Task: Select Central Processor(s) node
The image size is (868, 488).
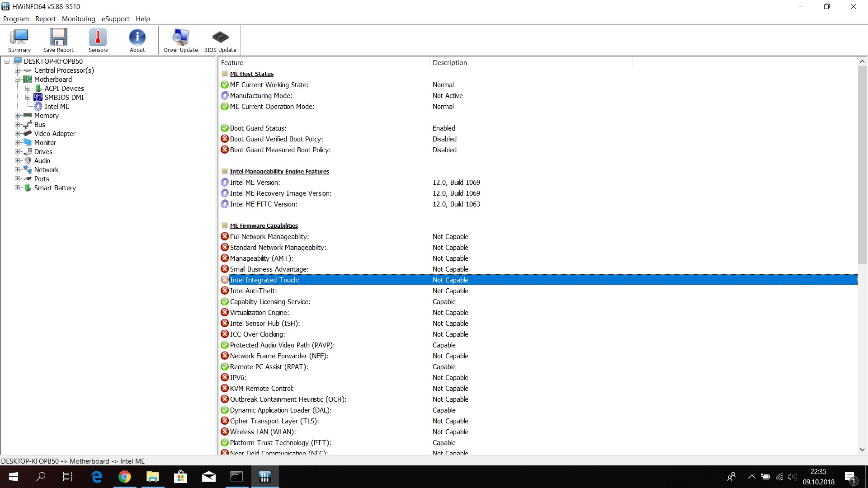Action: click(x=64, y=70)
